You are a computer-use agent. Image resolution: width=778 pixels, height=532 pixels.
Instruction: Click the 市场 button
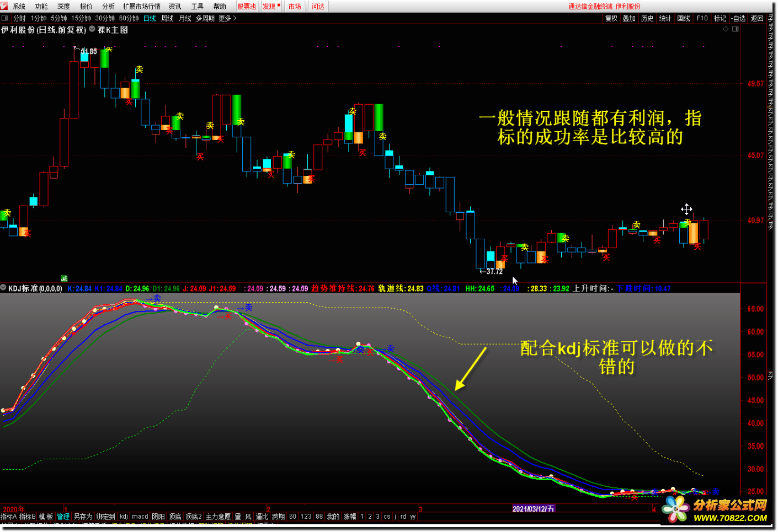click(x=295, y=7)
